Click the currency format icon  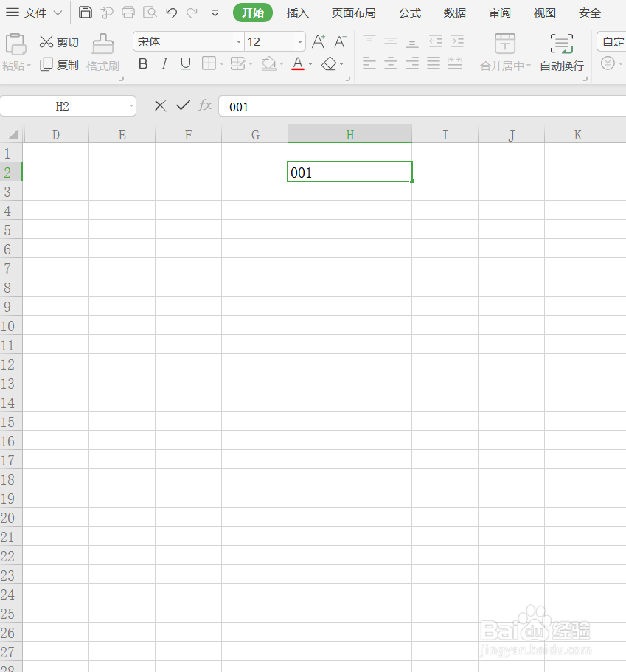click(x=608, y=63)
